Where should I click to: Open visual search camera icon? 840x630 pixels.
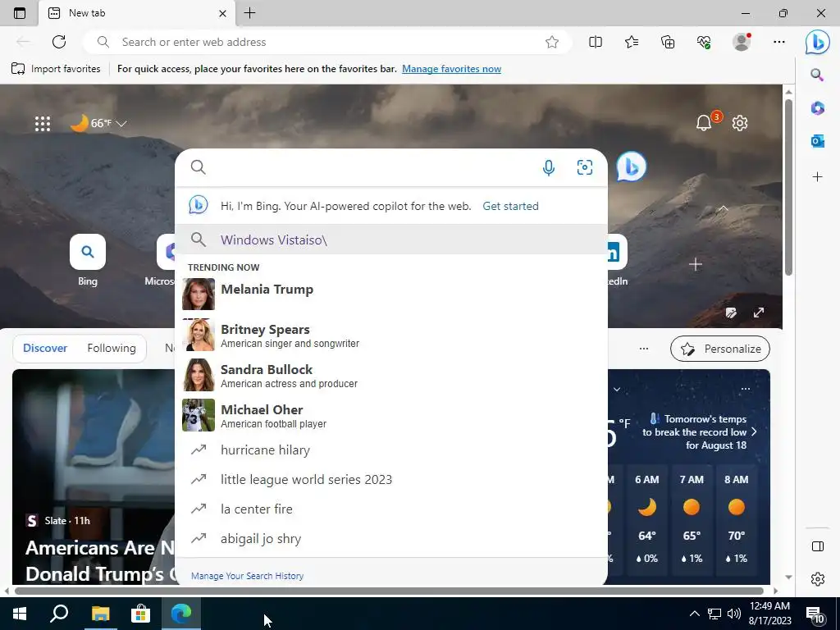coord(584,167)
